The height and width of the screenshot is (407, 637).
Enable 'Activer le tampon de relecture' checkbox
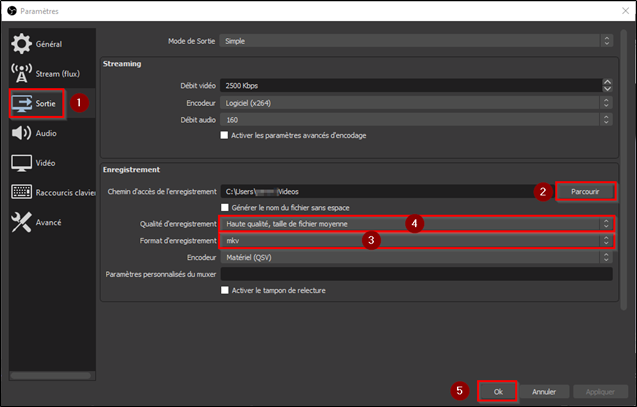[x=224, y=291]
